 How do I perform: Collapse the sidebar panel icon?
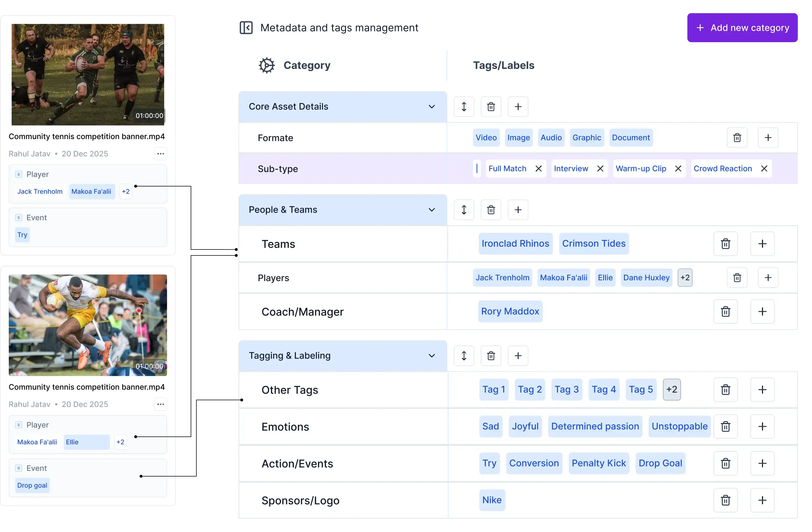pos(246,28)
